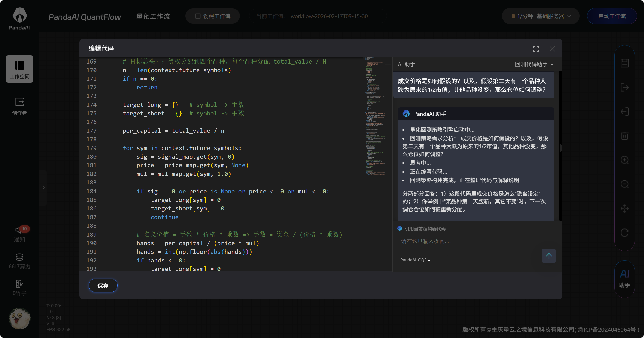The height and width of the screenshot is (338, 644).
Task: Open the PandaAI-CQ2 model dropdown
Action: coord(415,260)
